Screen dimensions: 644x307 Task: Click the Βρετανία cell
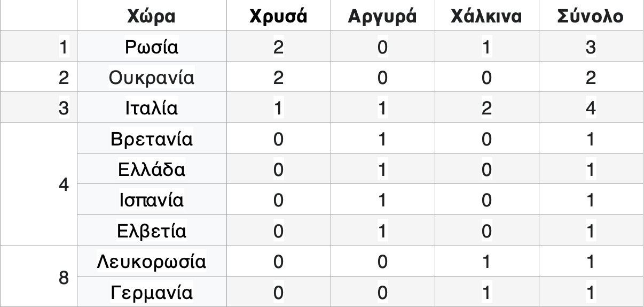151,139
